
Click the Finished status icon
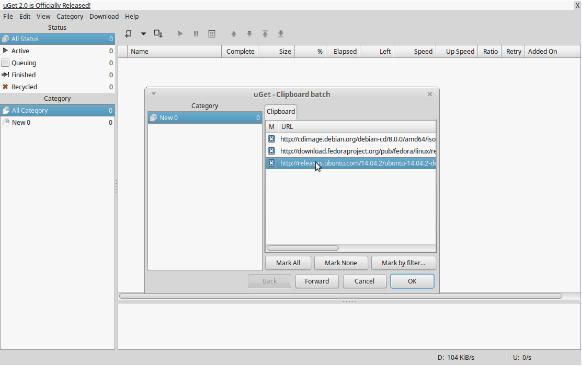click(5, 75)
